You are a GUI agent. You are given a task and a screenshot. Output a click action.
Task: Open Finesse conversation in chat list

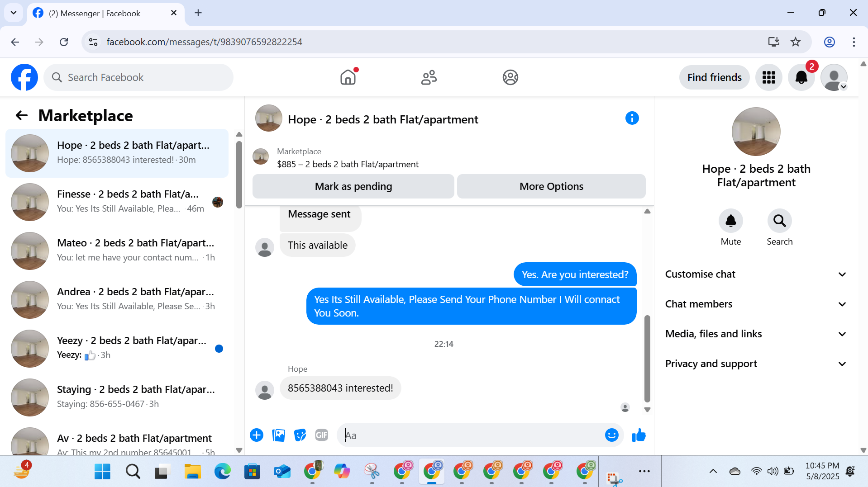pos(117,202)
